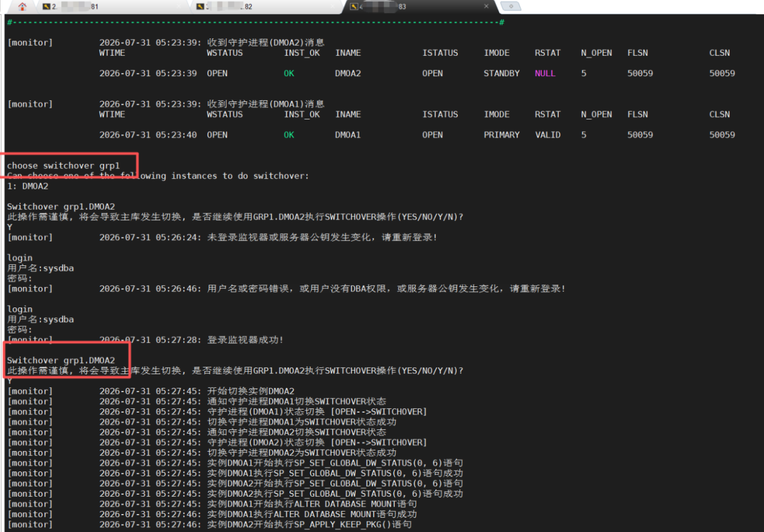This screenshot has height=532, width=764.
Task: Click the WTIME value 2026-07-31 05:23:40
Action: [x=148, y=135]
